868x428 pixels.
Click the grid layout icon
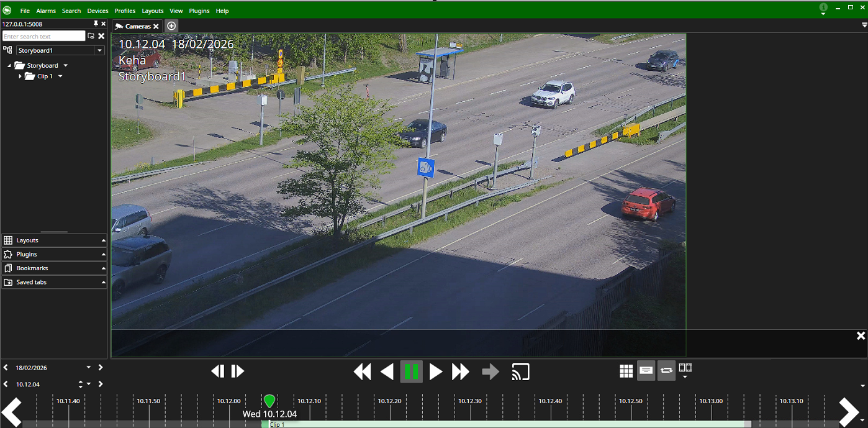pyautogui.click(x=626, y=371)
